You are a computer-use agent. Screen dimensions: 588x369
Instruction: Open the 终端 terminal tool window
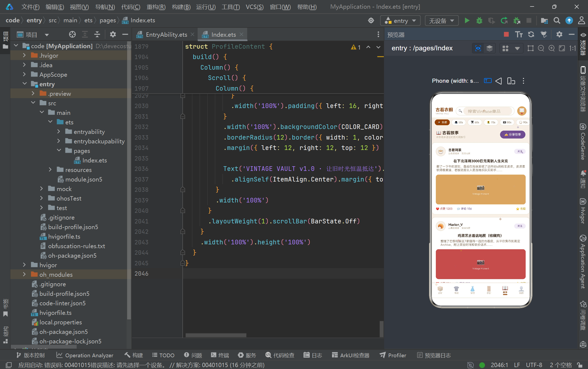(x=220, y=355)
